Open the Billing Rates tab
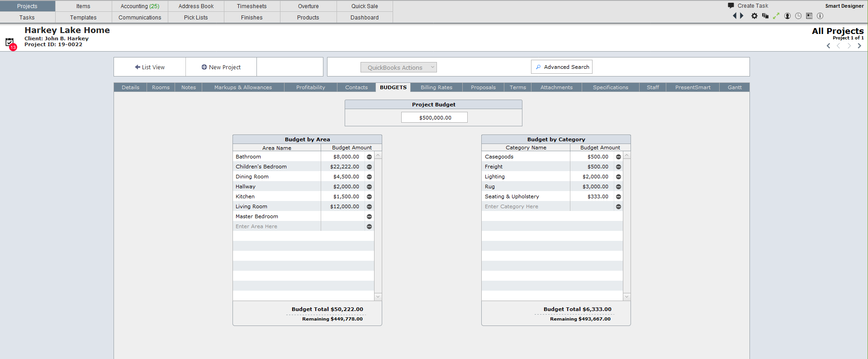 [436, 87]
